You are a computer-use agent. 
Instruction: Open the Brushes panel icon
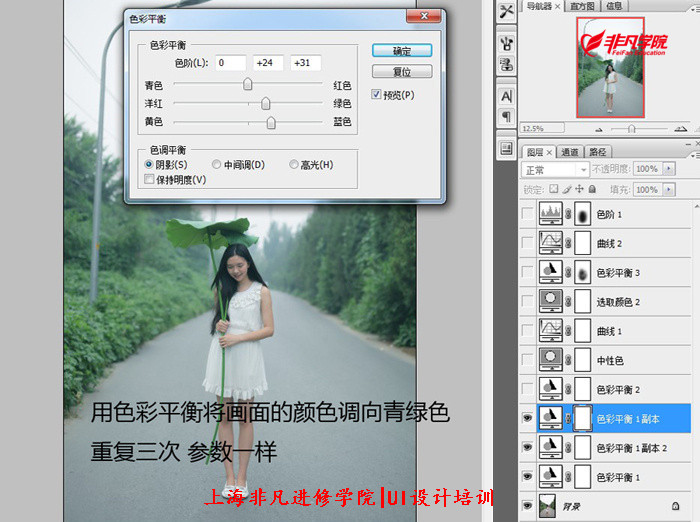(x=506, y=44)
